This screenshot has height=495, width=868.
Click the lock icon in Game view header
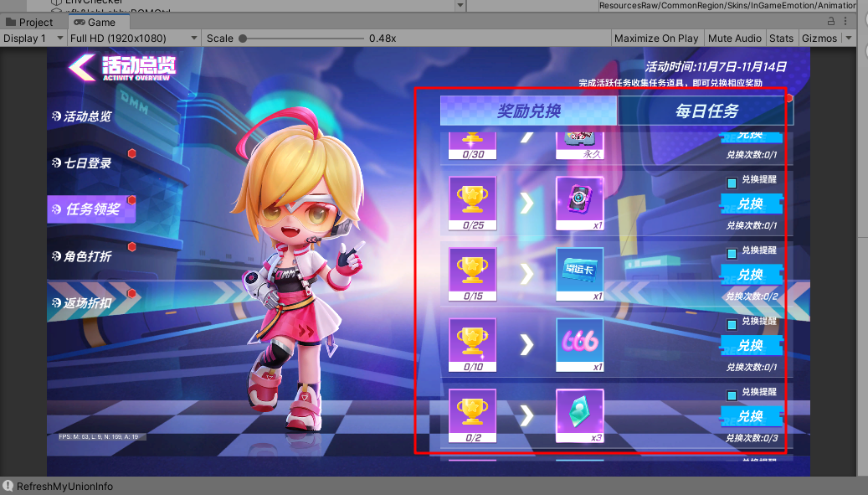[x=831, y=21]
